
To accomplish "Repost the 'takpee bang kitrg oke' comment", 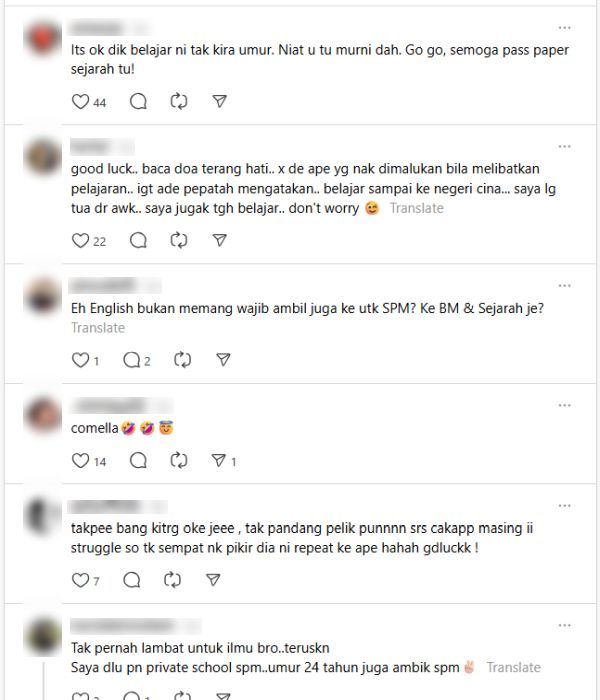I will pos(172,580).
